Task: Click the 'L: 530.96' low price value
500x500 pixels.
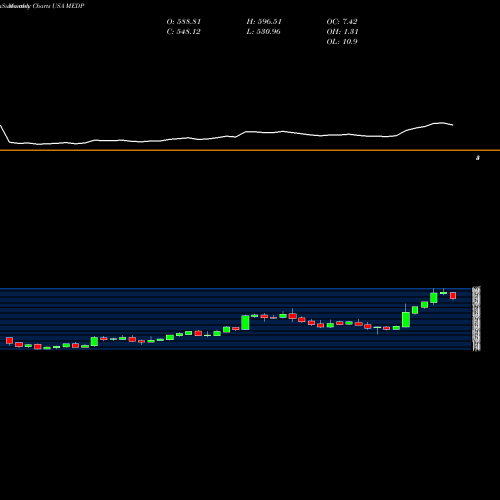Action: tap(263, 32)
